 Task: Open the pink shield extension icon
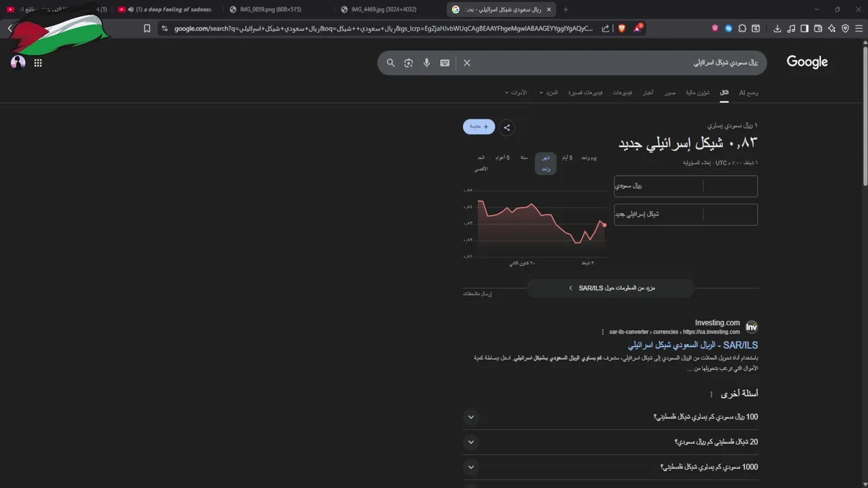coord(715,28)
